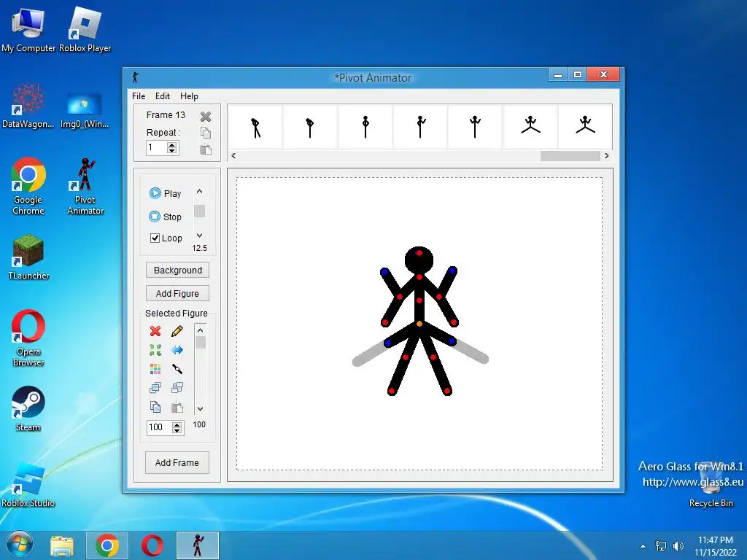This screenshot has height=560, width=747.
Task: Paste frame icon below copy frame
Action: click(205, 149)
